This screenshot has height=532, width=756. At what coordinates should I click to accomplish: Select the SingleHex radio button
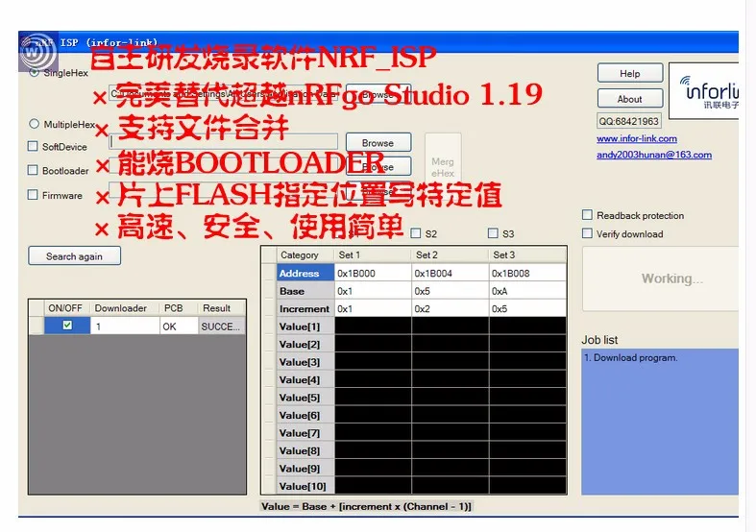[x=34, y=72]
